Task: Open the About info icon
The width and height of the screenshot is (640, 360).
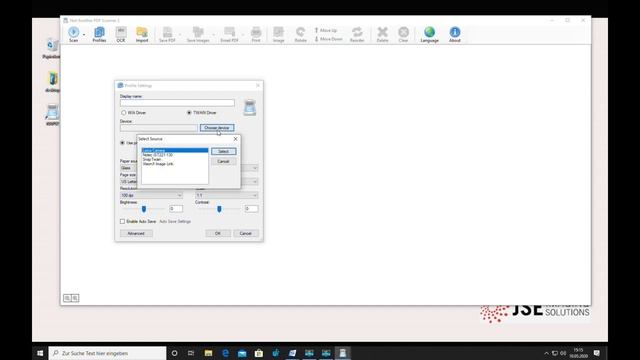Action: [455, 34]
